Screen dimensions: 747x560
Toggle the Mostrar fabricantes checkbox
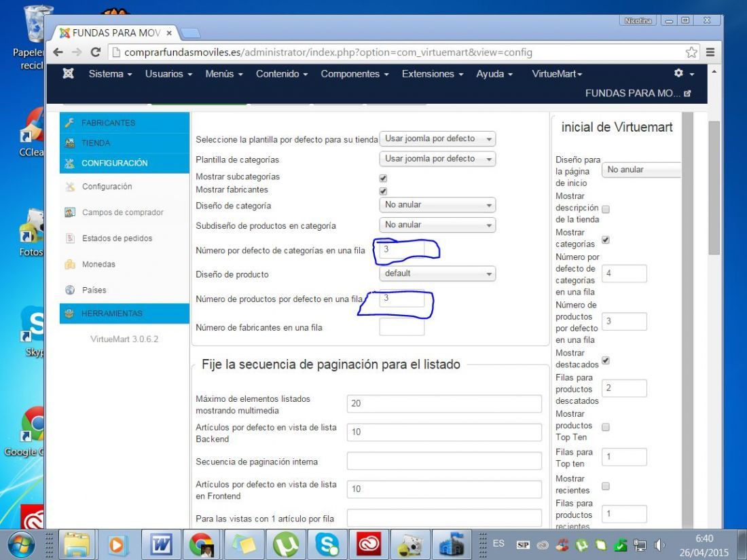click(x=383, y=191)
